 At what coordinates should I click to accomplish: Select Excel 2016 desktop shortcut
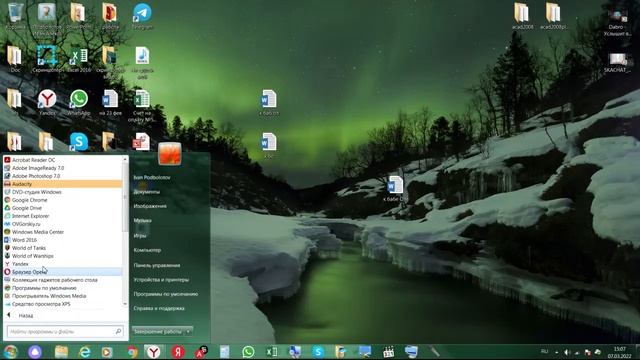79,60
